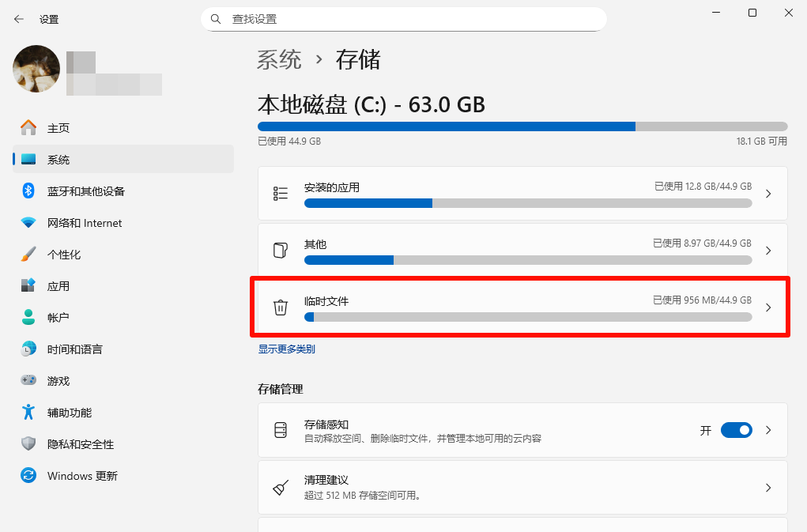Select the 蓝牙和其他设备 Bluetooth icon

(x=28, y=191)
